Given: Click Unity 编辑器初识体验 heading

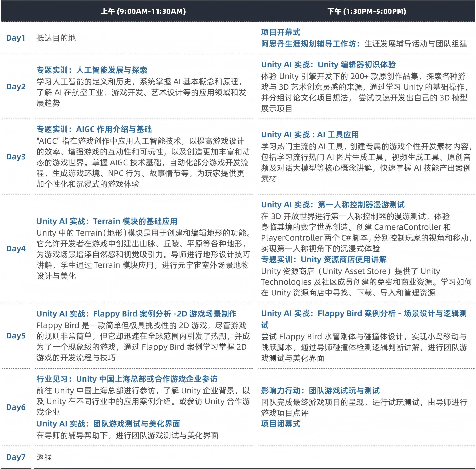Looking at the screenshot, I should [x=328, y=65].
